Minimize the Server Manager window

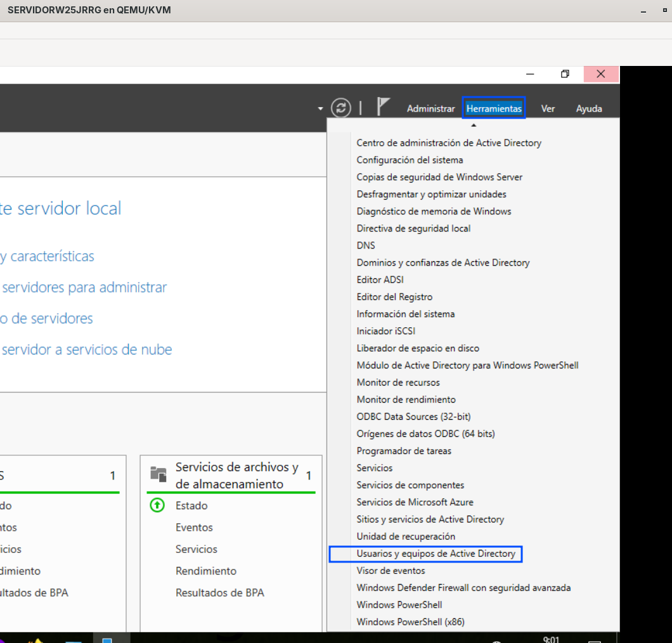(x=530, y=74)
